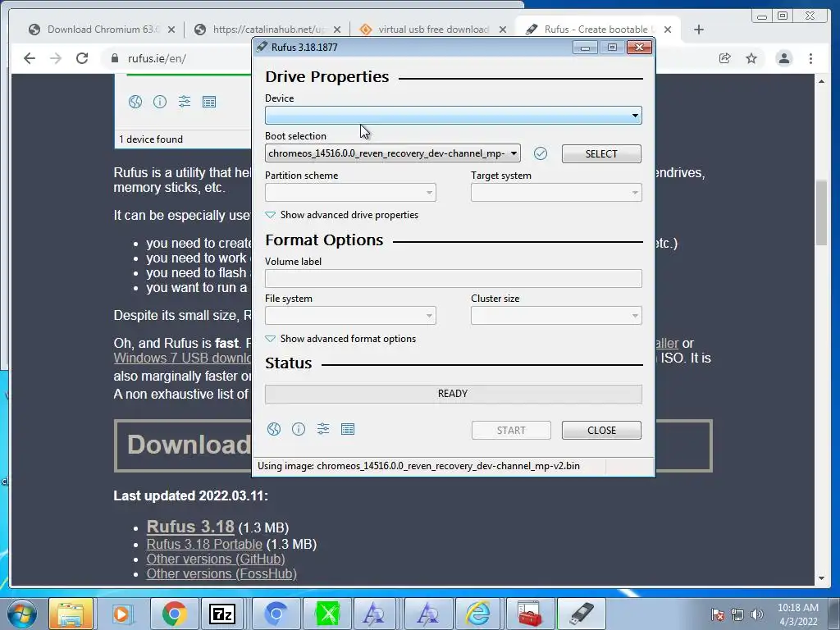
Task: Go forward in Chrome browser
Action: (56, 58)
